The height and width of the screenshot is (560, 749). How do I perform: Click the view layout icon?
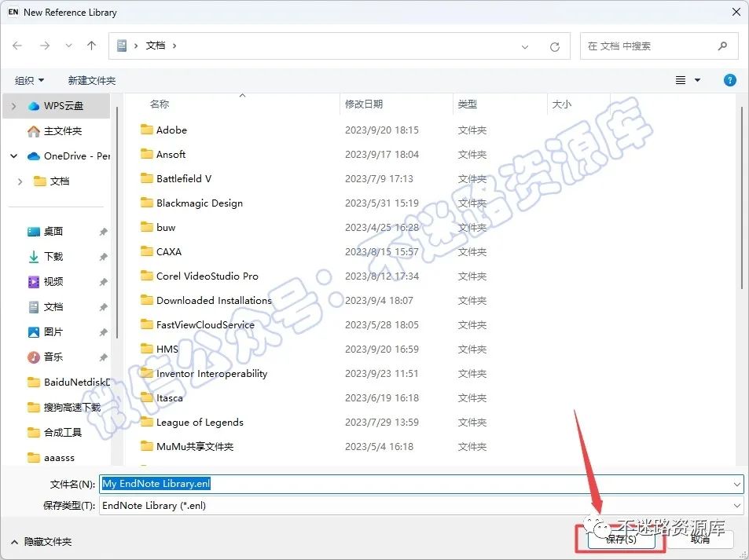[x=681, y=80]
